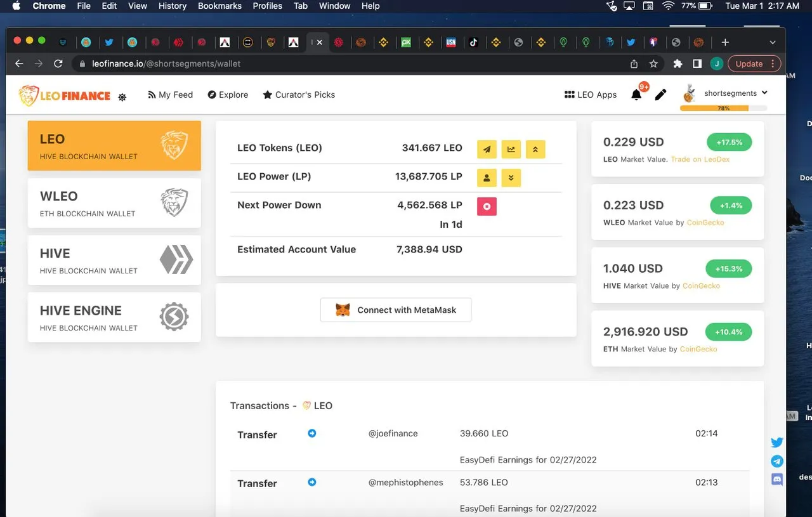
Task: Toggle Chrome side panel icon
Action: pyautogui.click(x=697, y=63)
